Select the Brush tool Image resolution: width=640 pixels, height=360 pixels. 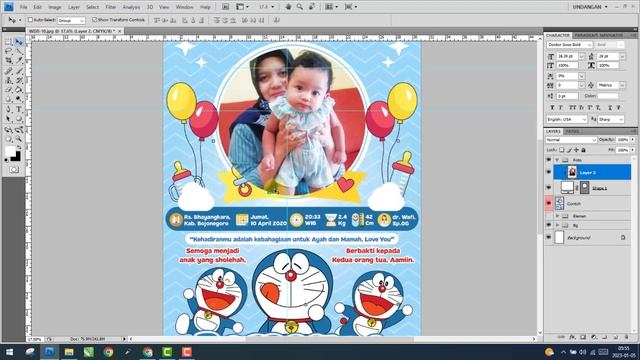[x=19, y=71]
